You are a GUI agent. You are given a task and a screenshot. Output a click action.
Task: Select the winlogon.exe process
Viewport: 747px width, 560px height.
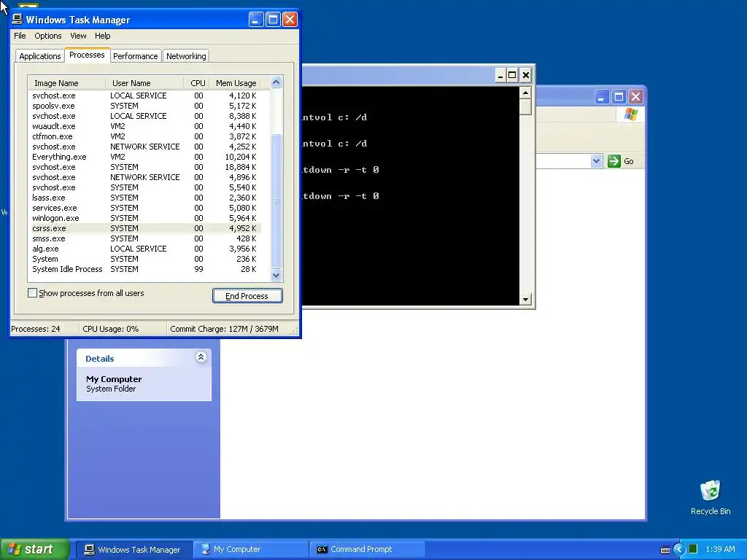coord(146,218)
